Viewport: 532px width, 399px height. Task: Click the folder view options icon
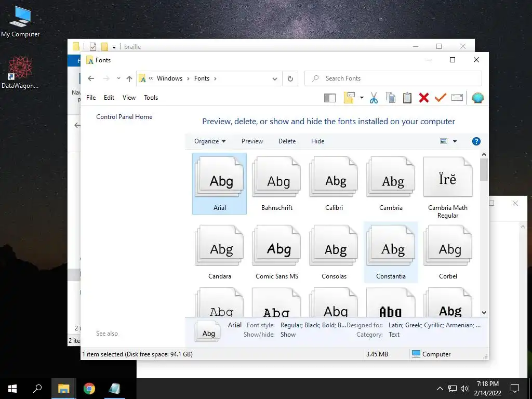(x=349, y=98)
